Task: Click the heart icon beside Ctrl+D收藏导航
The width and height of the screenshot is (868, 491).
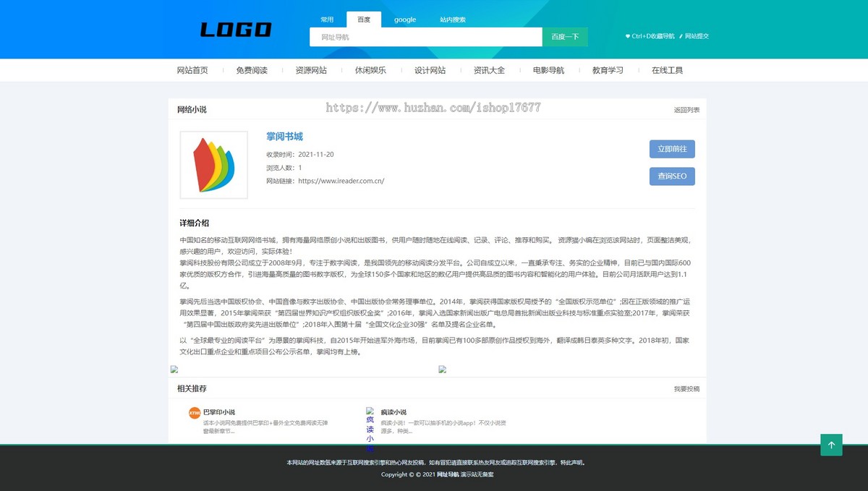Action: [x=628, y=36]
